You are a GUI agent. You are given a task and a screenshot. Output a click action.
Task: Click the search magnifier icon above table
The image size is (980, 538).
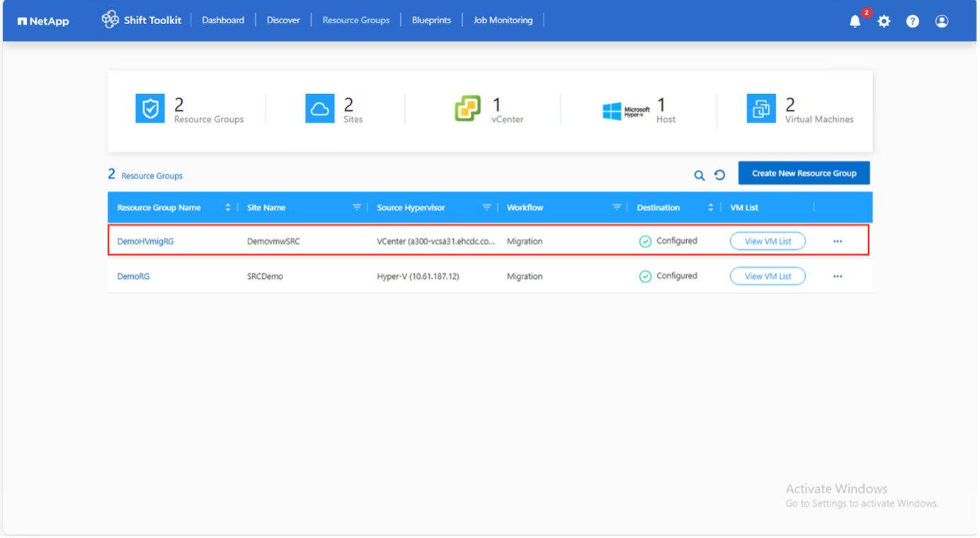click(x=699, y=176)
